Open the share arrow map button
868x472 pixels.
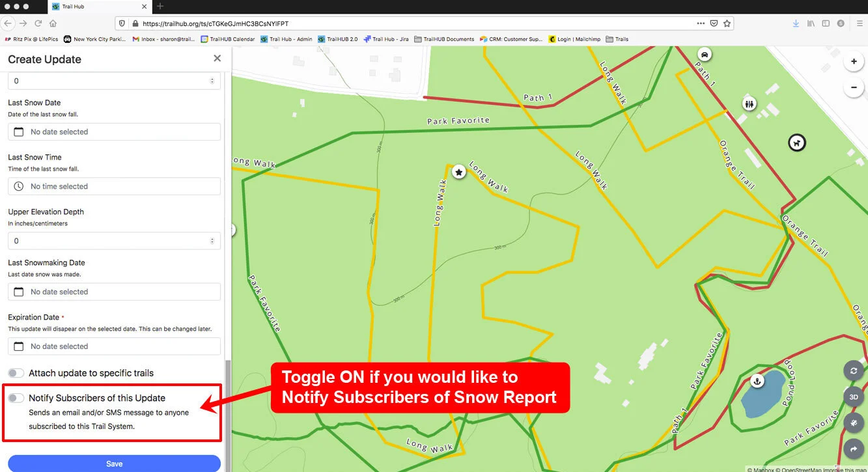(854, 449)
